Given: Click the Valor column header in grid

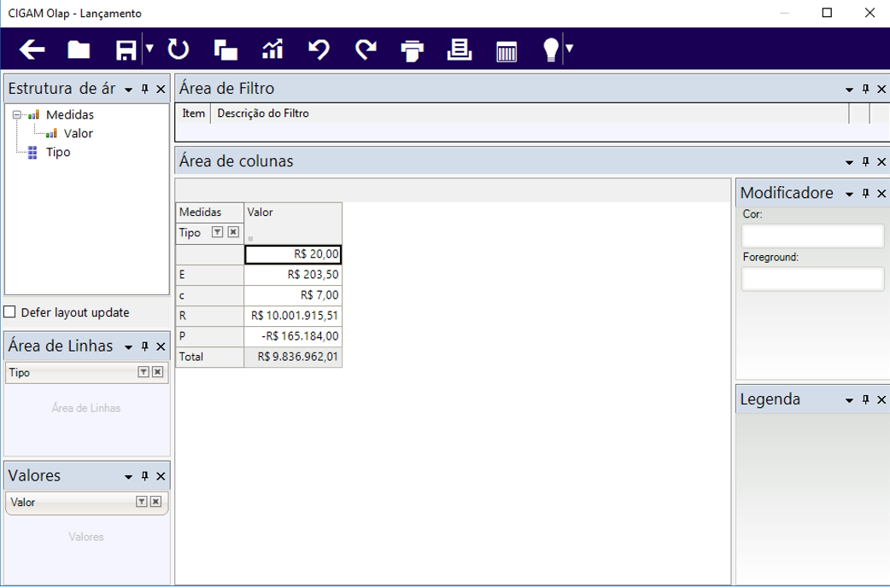Looking at the screenshot, I should (x=293, y=223).
